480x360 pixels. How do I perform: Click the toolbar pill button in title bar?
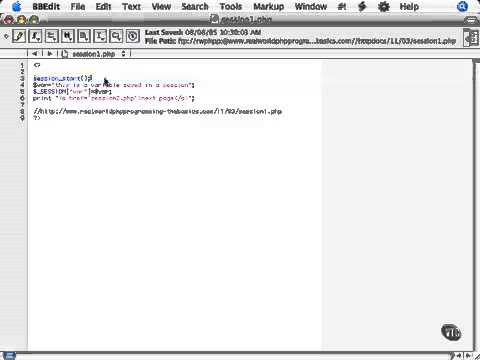[471, 20]
